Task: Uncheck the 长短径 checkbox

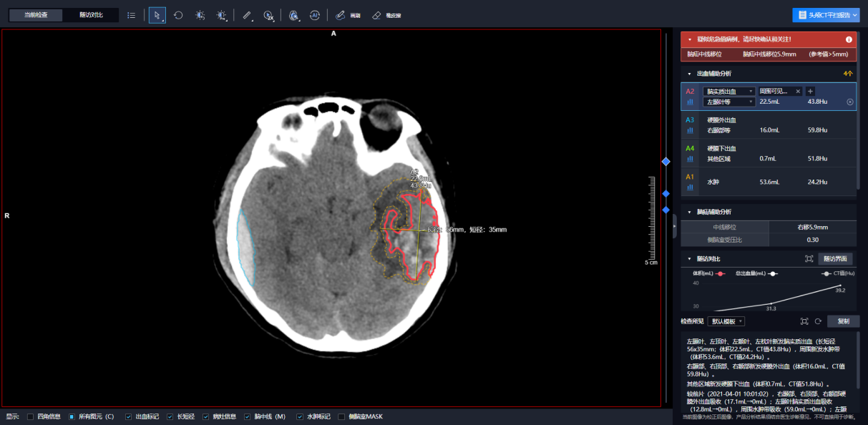Action: click(170, 416)
